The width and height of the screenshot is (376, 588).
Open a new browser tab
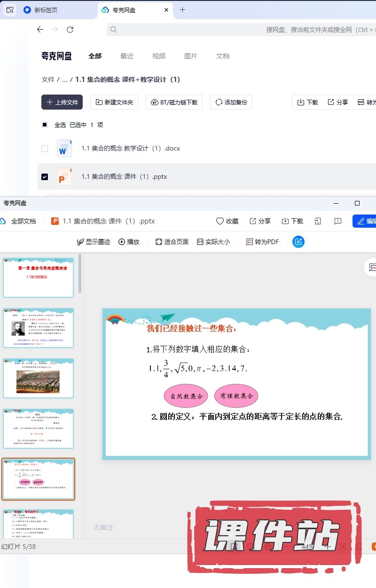tap(182, 10)
